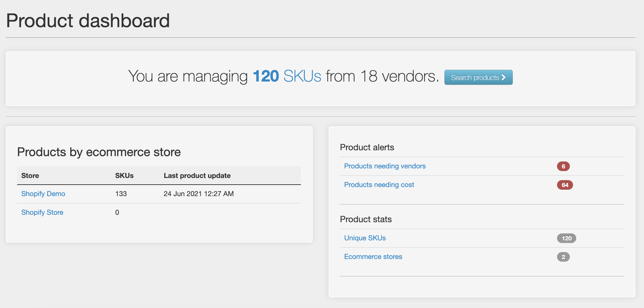Open Products needing vendors alert
This screenshot has height=308, width=644.
pos(385,166)
